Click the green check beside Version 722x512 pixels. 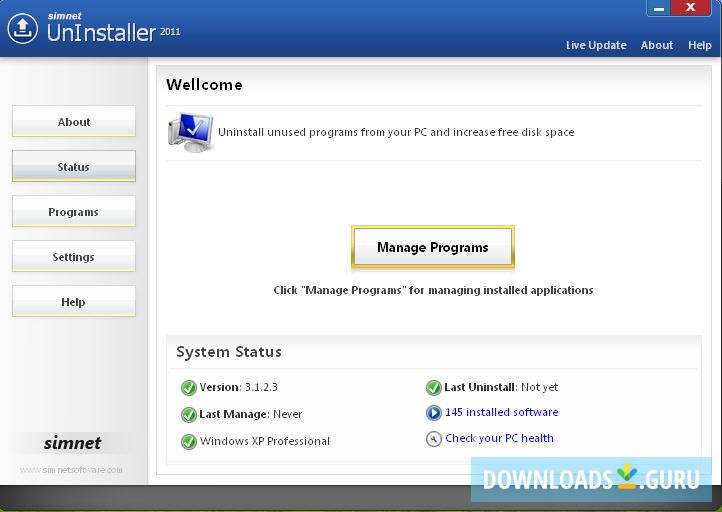(x=189, y=388)
